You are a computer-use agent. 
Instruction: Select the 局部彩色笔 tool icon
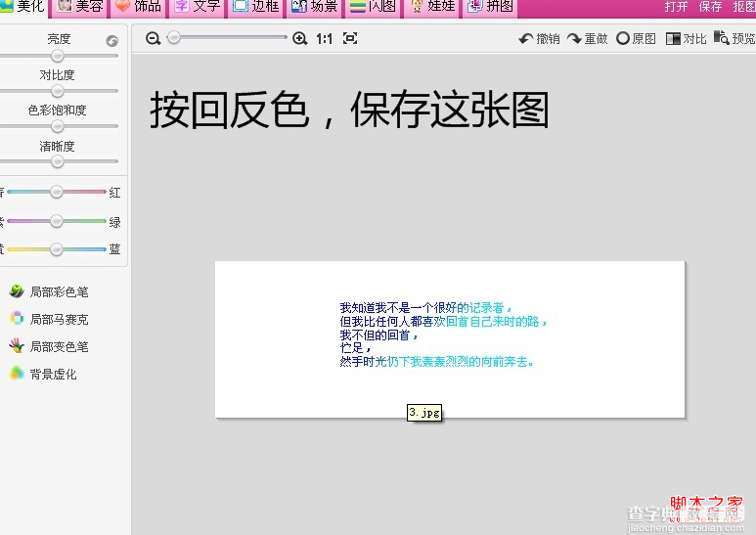17,290
